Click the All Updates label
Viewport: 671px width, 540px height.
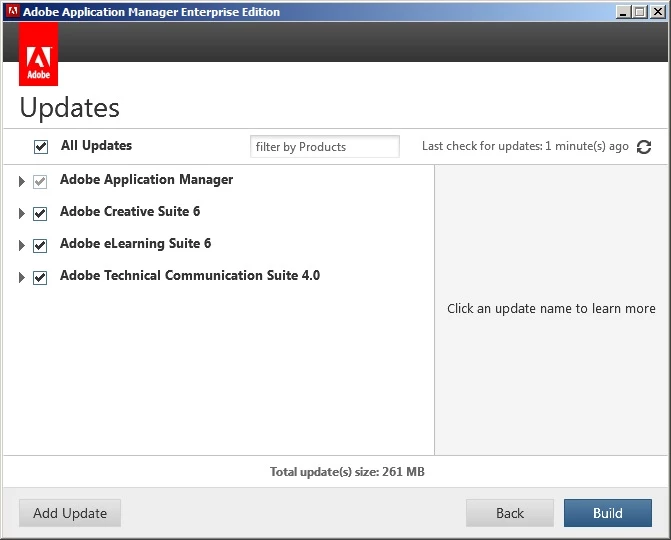pyautogui.click(x=96, y=145)
